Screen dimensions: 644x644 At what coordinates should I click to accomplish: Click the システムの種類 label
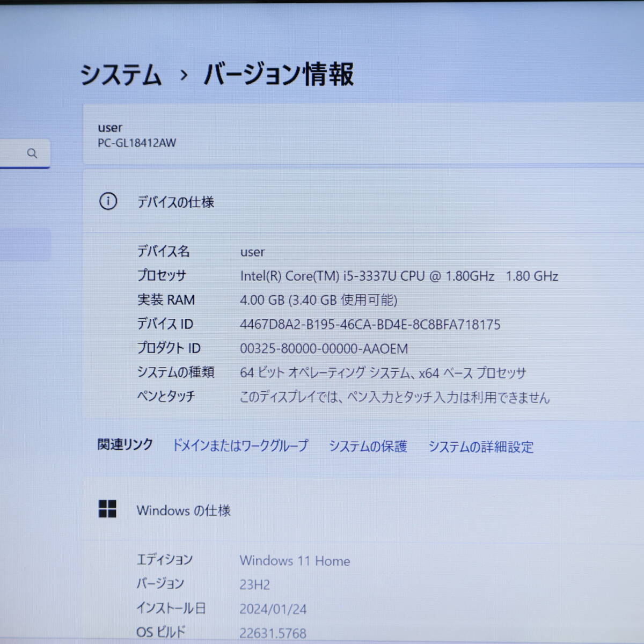point(175,372)
